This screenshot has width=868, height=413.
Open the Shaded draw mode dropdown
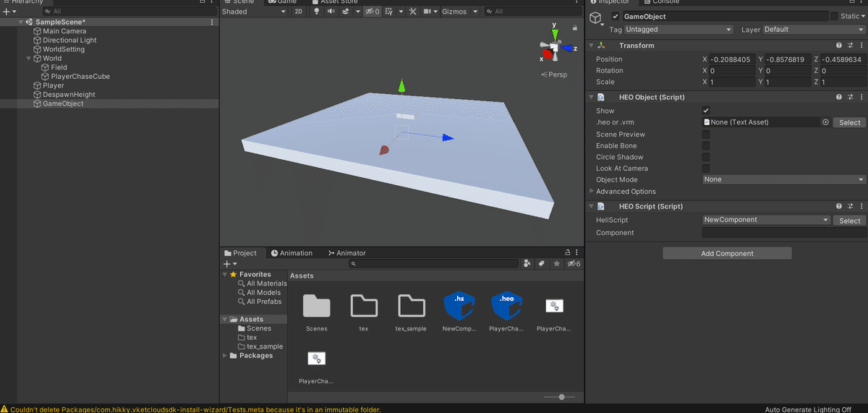coord(254,12)
